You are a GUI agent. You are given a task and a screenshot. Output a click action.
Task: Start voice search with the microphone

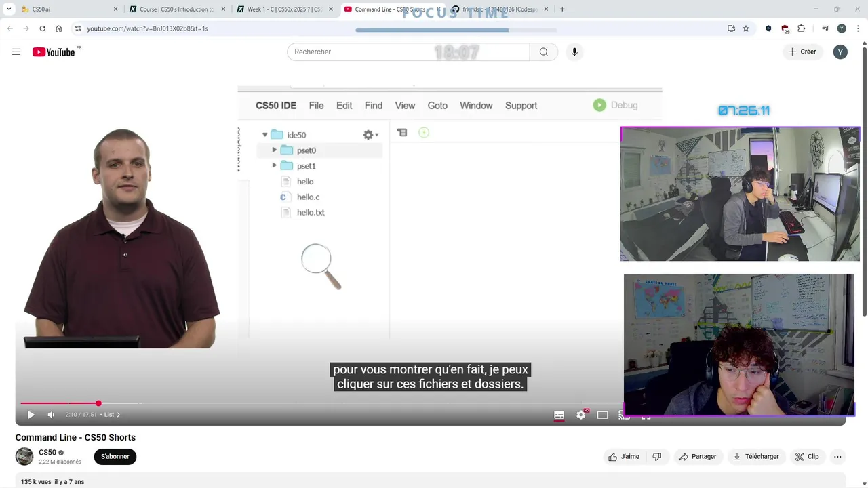coord(574,52)
